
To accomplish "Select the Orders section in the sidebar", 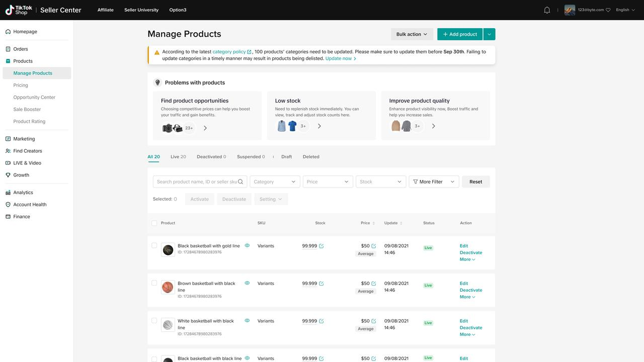I will coord(21,49).
